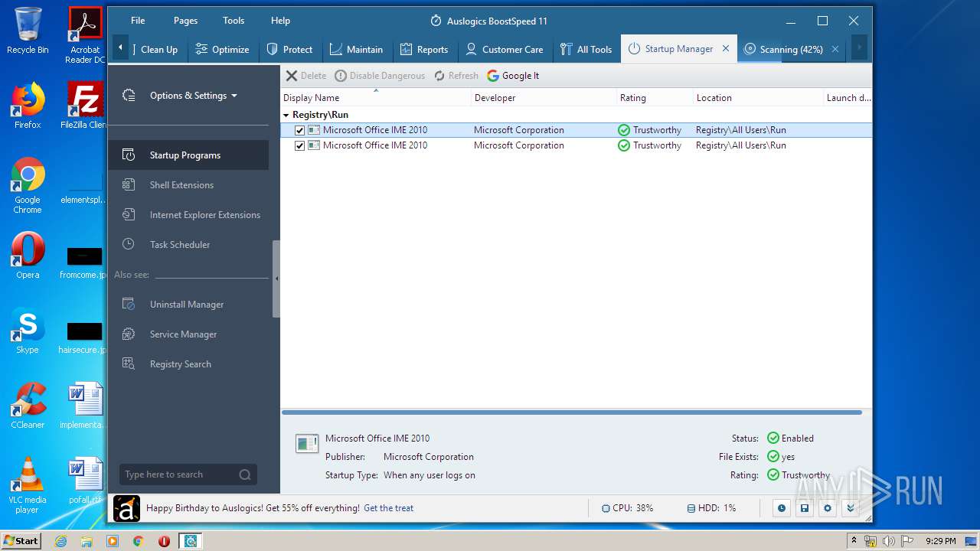Sort by Rating column
This screenshot has width=980, height=551.
pyautogui.click(x=655, y=97)
